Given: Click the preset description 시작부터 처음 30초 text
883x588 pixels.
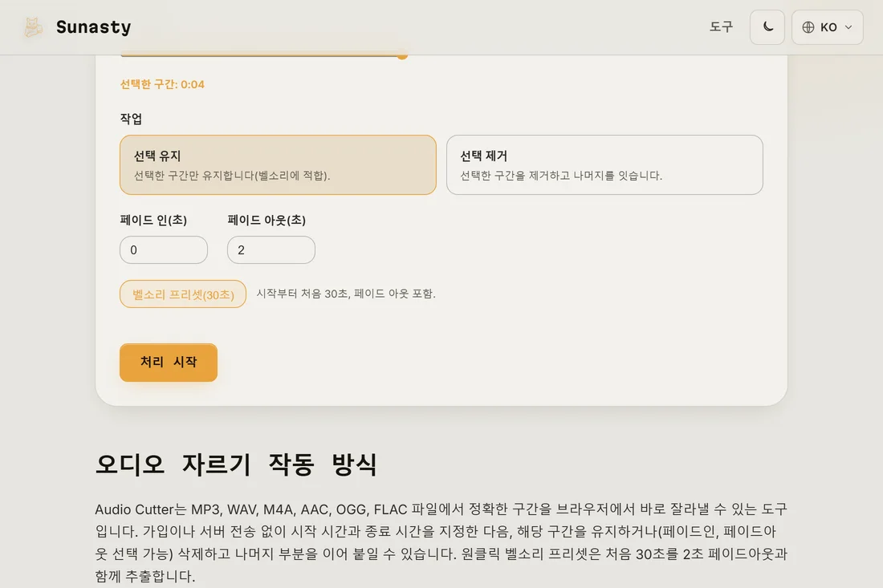Looking at the screenshot, I should [346, 294].
